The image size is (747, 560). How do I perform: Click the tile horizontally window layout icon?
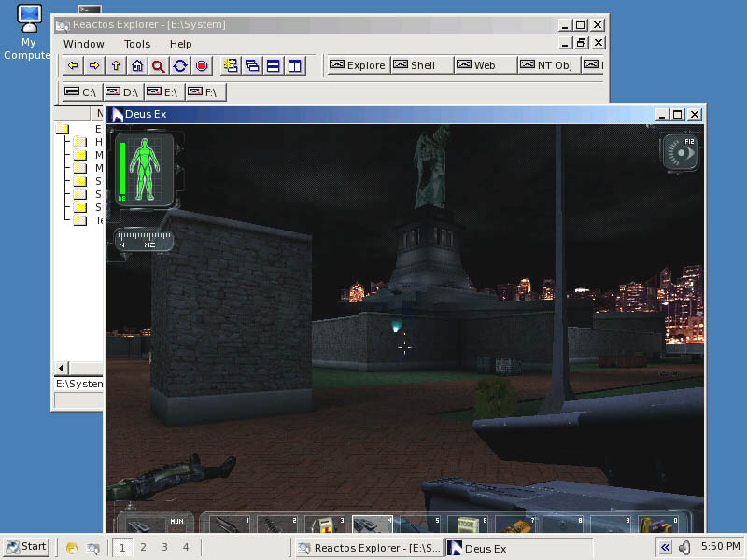point(274,65)
